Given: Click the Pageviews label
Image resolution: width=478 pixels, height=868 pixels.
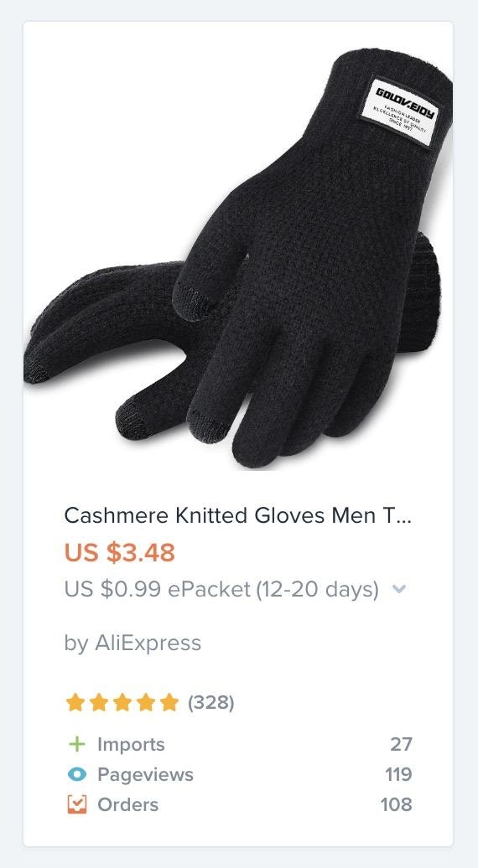Looking at the screenshot, I should tap(145, 774).
